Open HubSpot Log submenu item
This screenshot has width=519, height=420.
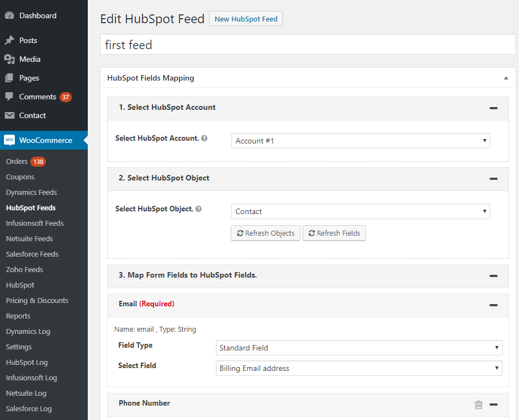[27, 363]
